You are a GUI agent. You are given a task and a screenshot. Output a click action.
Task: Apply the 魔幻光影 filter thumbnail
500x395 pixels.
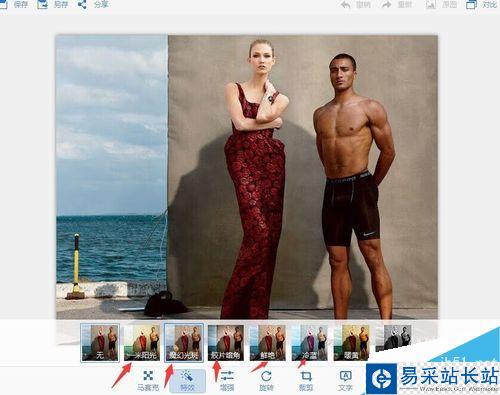click(x=184, y=343)
